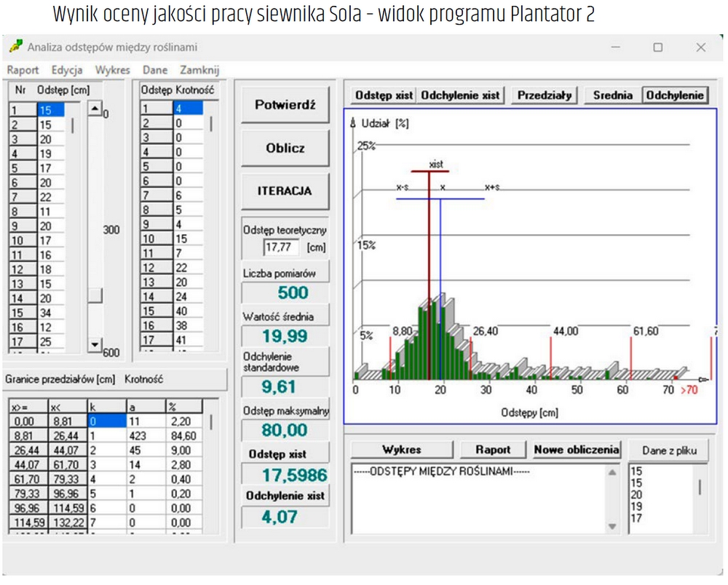Click interval upper bound 61,70
728x585 pixels.
coord(68,464)
